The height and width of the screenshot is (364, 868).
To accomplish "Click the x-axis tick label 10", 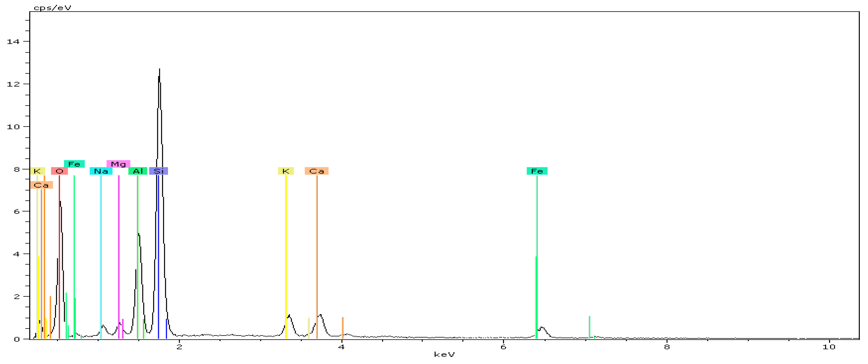I will [x=829, y=347].
